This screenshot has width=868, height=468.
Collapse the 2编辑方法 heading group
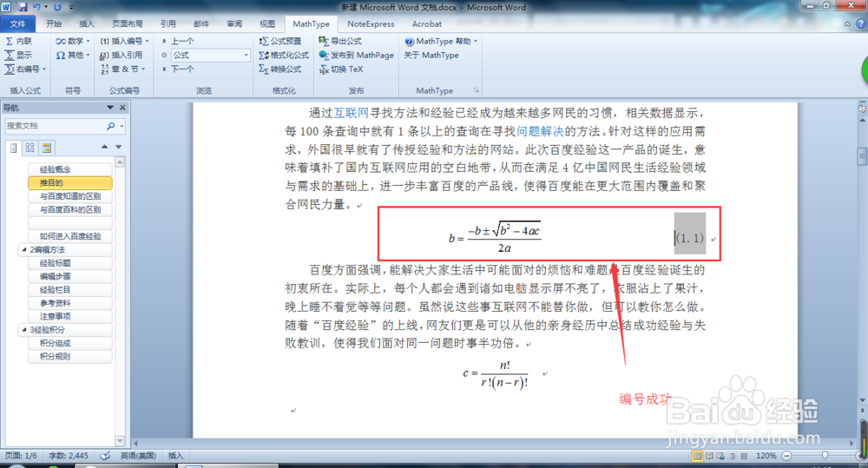(23, 250)
